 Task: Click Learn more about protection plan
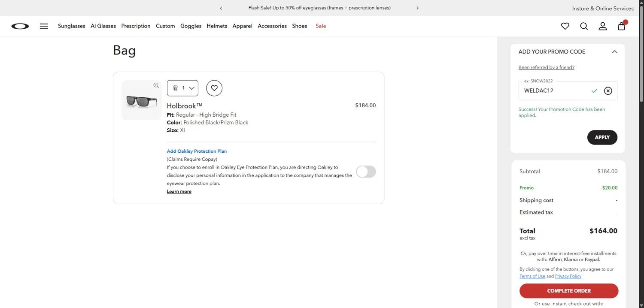click(x=179, y=192)
